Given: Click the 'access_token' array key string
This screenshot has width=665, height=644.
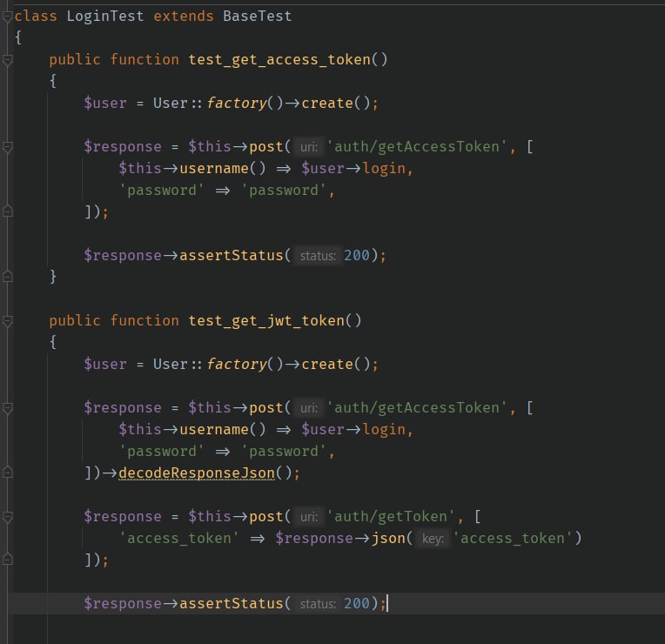Looking at the screenshot, I should (179, 539).
